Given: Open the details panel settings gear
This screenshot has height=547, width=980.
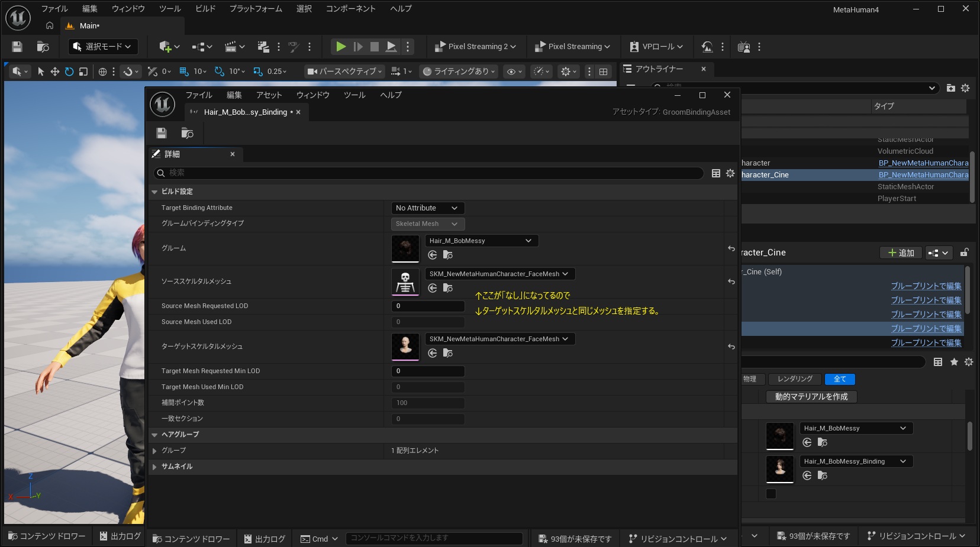Looking at the screenshot, I should [730, 173].
